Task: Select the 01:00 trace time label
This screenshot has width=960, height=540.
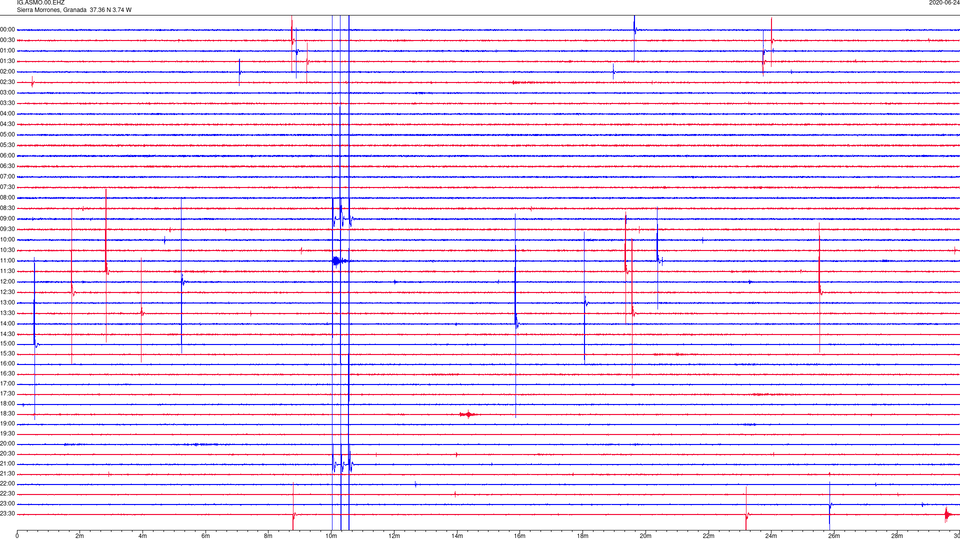Action: pos(8,51)
